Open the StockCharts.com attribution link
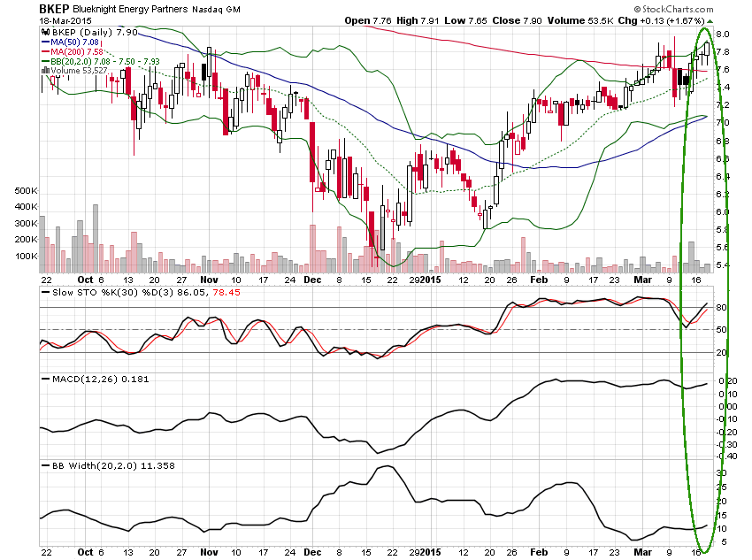 tap(674, 9)
